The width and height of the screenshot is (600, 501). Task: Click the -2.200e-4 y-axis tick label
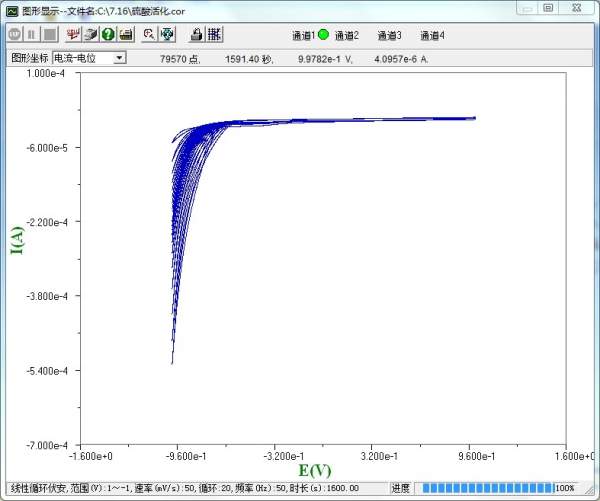point(46,222)
